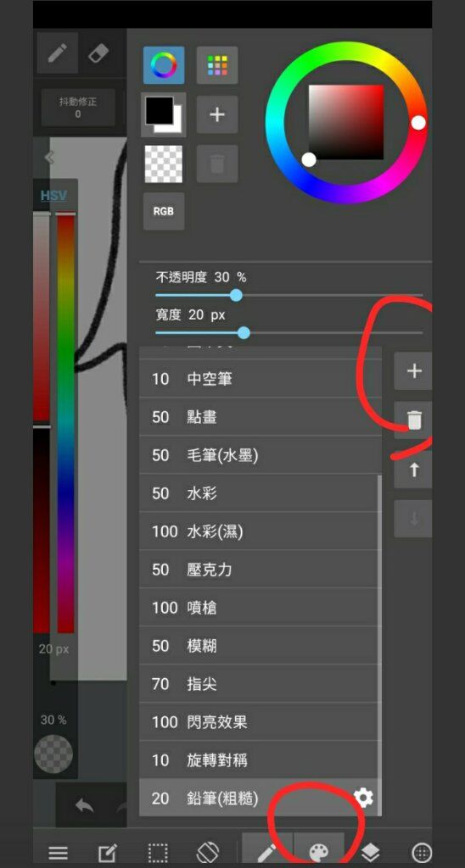Delete selected brush with trash icon
Image resolution: width=465 pixels, height=868 pixels.
click(413, 420)
